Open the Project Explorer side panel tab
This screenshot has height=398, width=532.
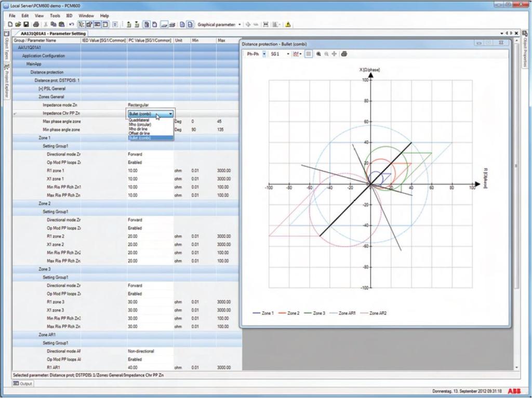[x=6, y=81]
